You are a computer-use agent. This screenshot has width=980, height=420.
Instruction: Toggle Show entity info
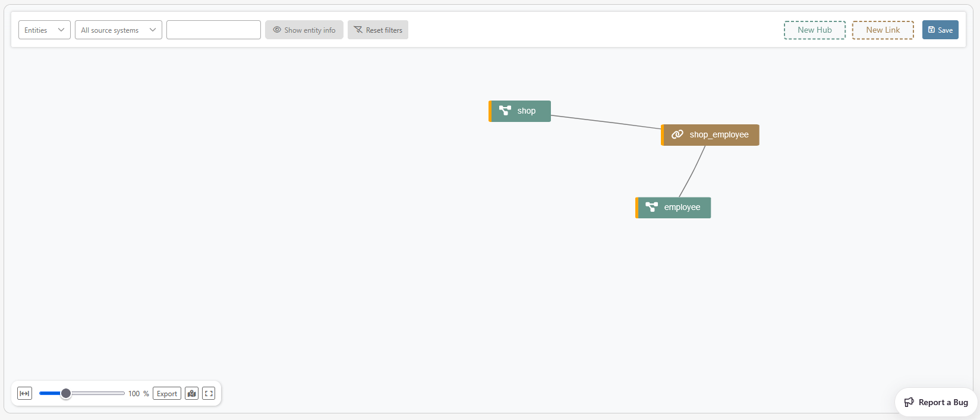(304, 30)
